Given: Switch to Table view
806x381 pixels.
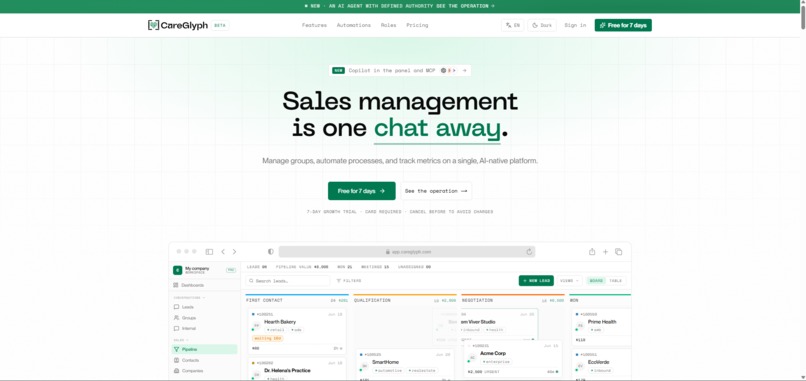Looking at the screenshot, I should 616,281.
